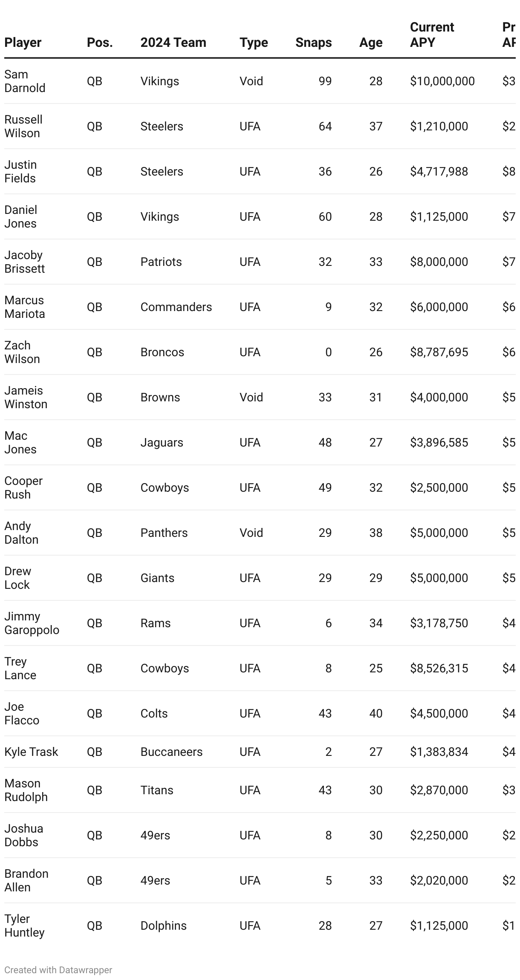The width and height of the screenshot is (520, 980).
Task: Click the Player column header
Action: coord(23,43)
